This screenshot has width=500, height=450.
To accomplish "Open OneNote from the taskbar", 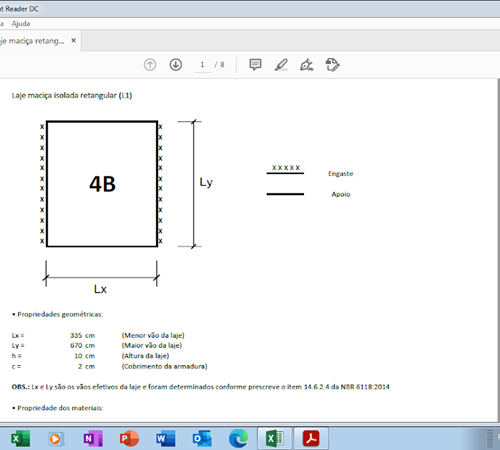I will pos(93,438).
